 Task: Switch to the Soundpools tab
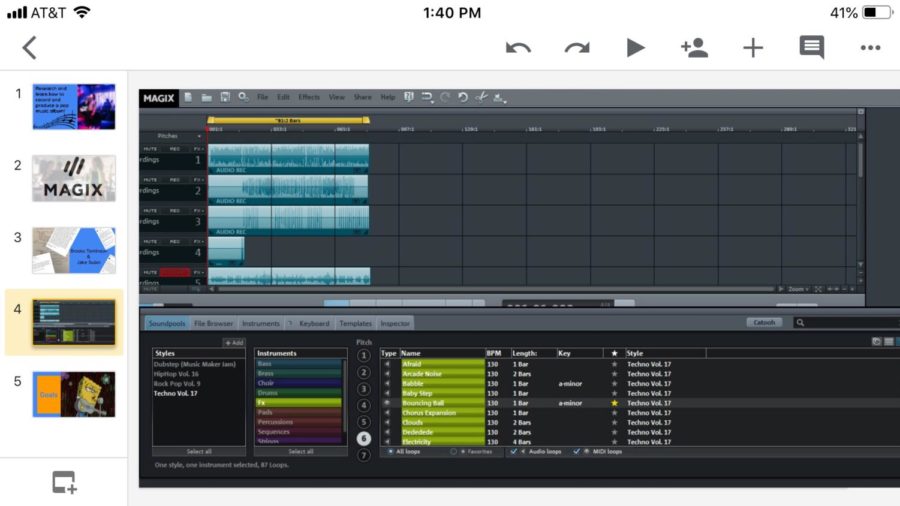pyautogui.click(x=166, y=324)
